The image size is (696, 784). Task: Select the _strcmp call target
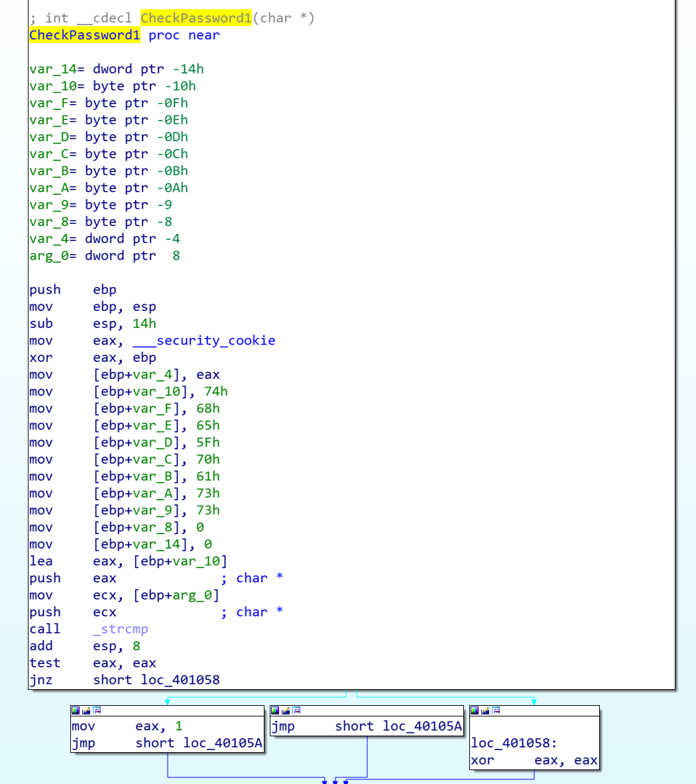[120, 629]
